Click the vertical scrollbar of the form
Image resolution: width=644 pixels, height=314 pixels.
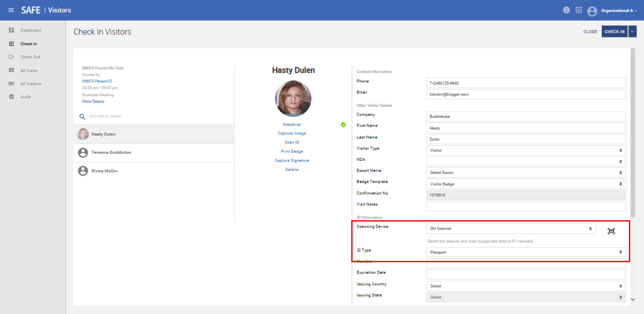pos(633,133)
